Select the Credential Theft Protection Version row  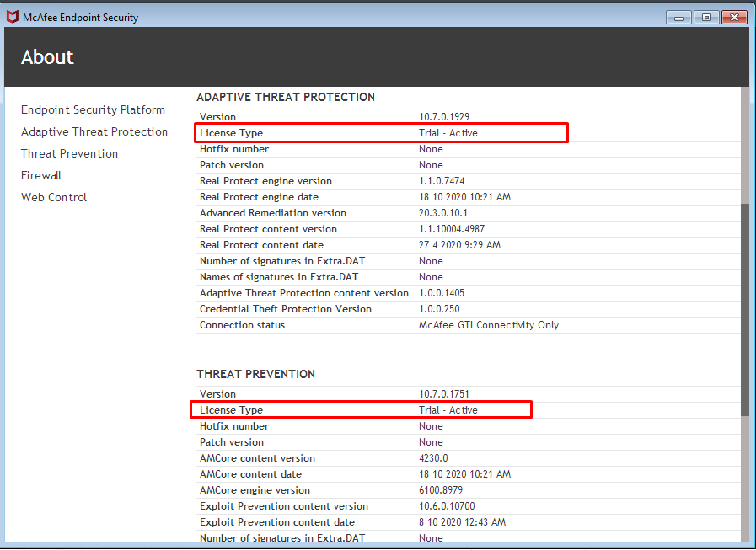coord(285,309)
